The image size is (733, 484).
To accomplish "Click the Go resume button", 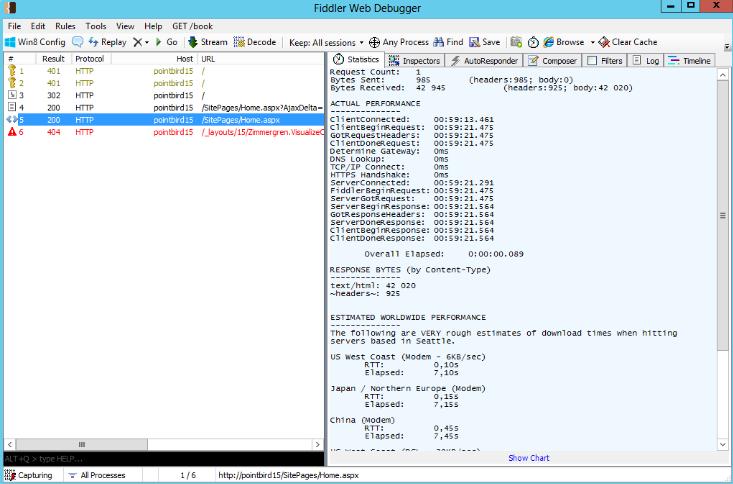I will 166,42.
